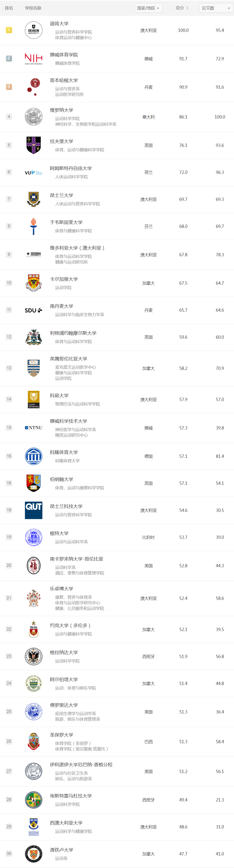The height and width of the screenshot is (868, 234).
Task: Click the NTNU logo
Action: (34, 428)
